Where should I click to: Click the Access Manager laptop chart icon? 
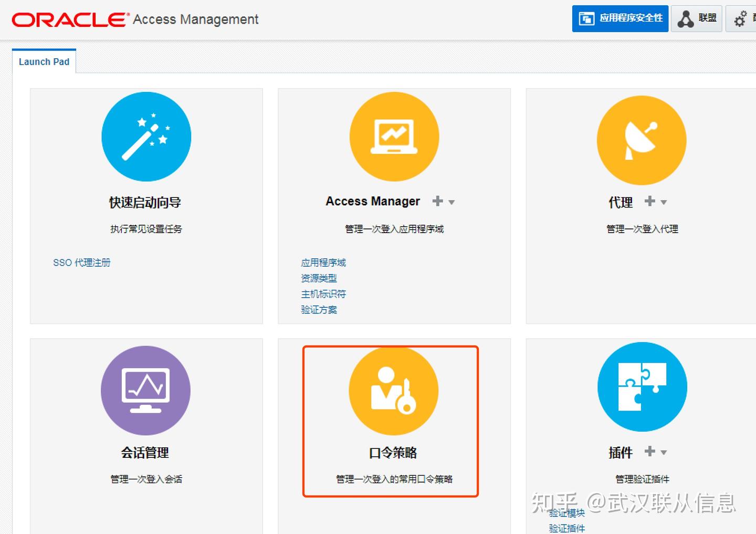point(394,136)
